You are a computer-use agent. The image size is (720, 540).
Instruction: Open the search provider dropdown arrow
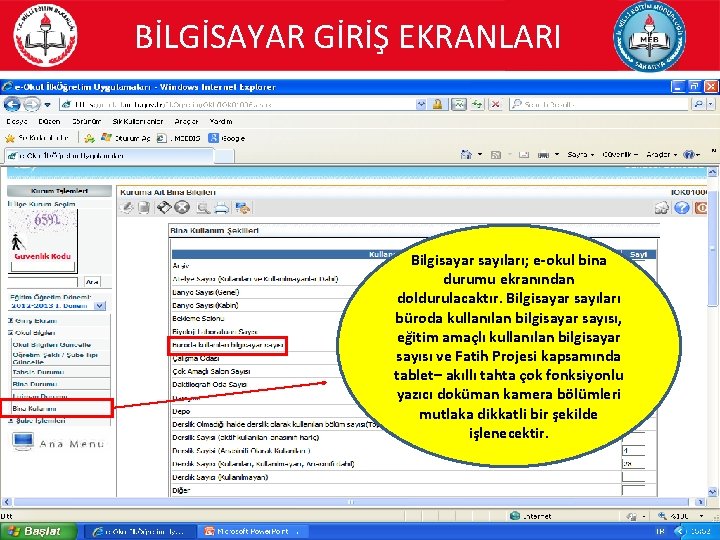pos(711,105)
